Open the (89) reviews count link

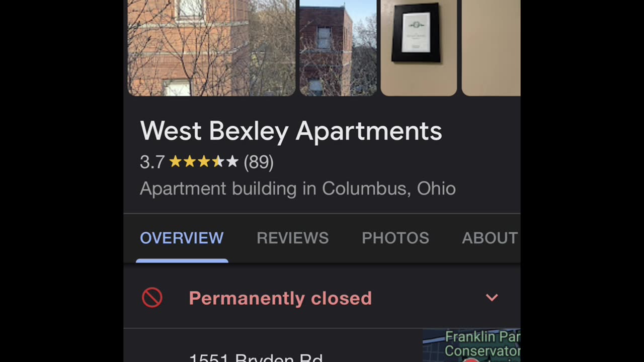pos(259,162)
